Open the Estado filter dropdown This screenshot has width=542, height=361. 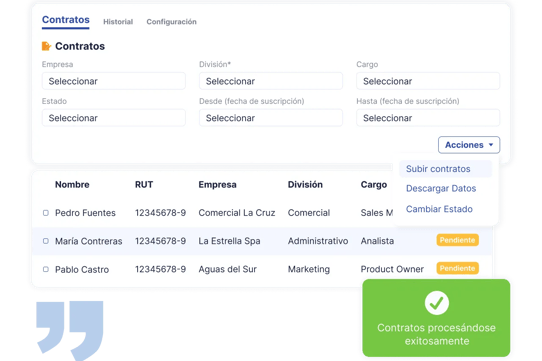point(114,118)
